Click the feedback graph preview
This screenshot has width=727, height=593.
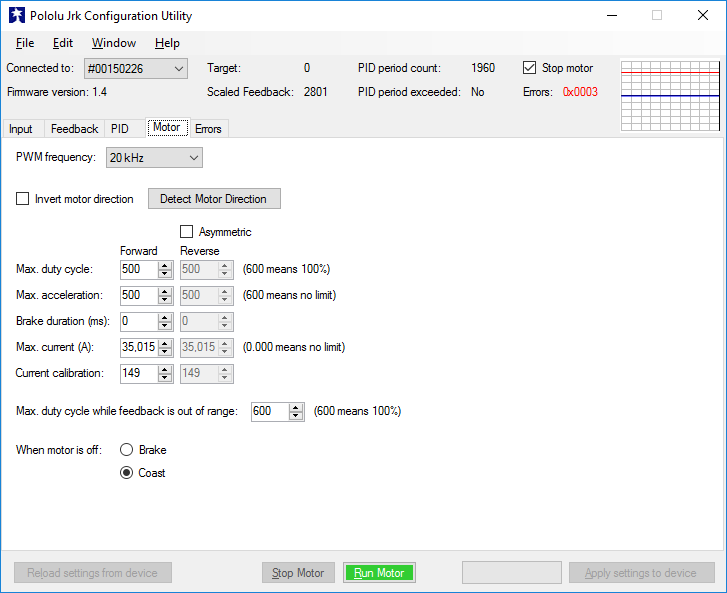[670, 96]
